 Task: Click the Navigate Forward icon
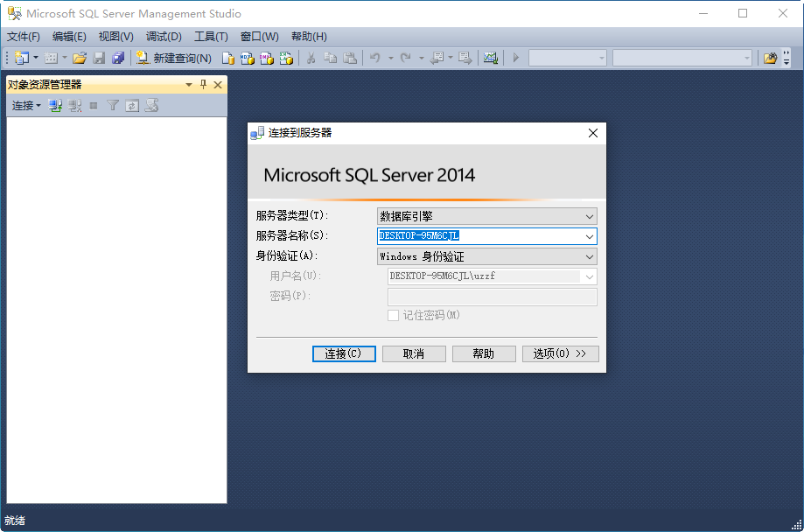465,58
